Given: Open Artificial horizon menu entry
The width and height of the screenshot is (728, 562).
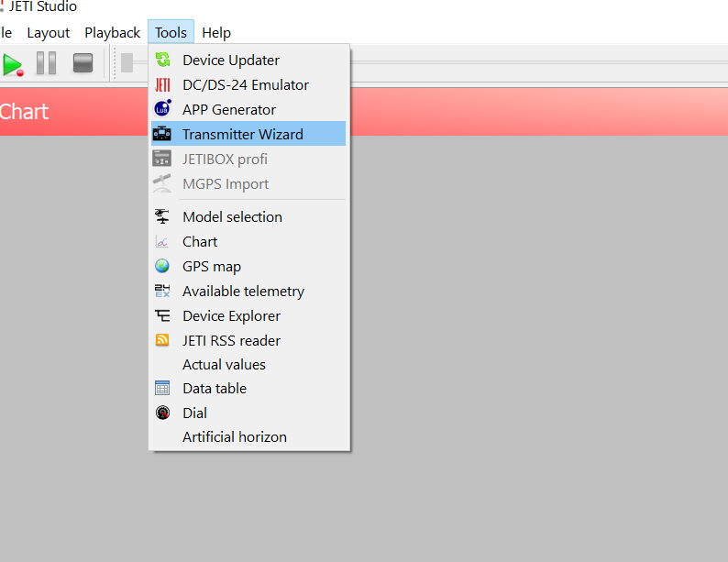Looking at the screenshot, I should tap(248, 437).
